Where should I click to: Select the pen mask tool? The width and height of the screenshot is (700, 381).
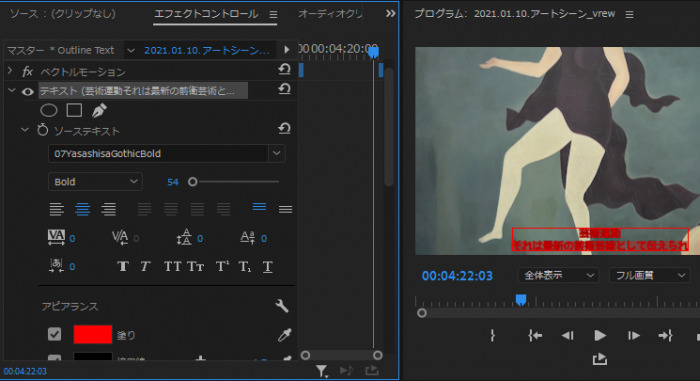point(99,110)
